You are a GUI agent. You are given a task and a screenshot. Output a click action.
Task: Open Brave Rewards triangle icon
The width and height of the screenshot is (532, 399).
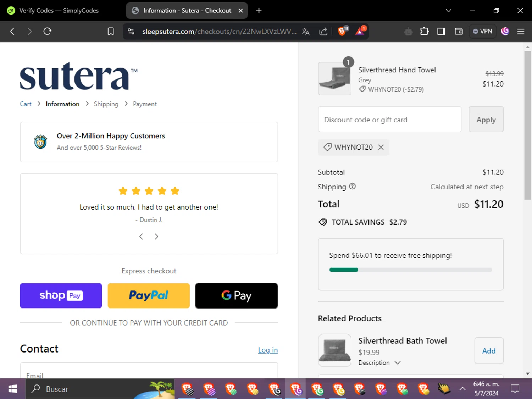(x=360, y=31)
